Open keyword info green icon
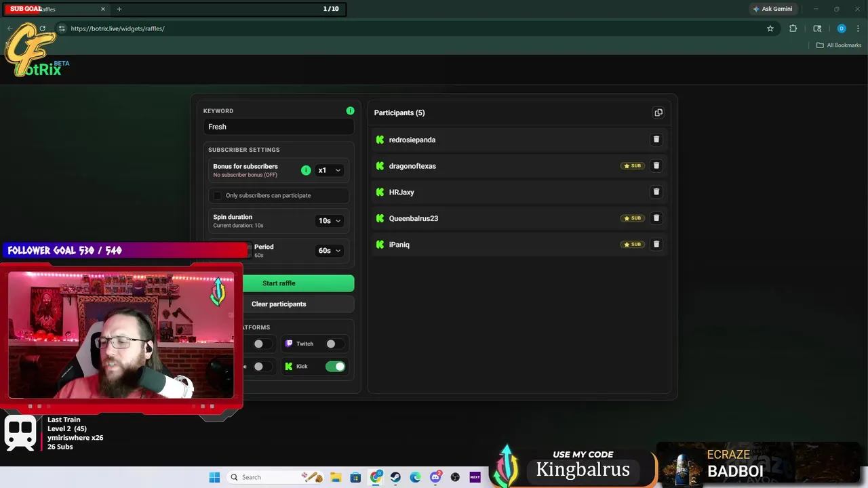 (350, 110)
